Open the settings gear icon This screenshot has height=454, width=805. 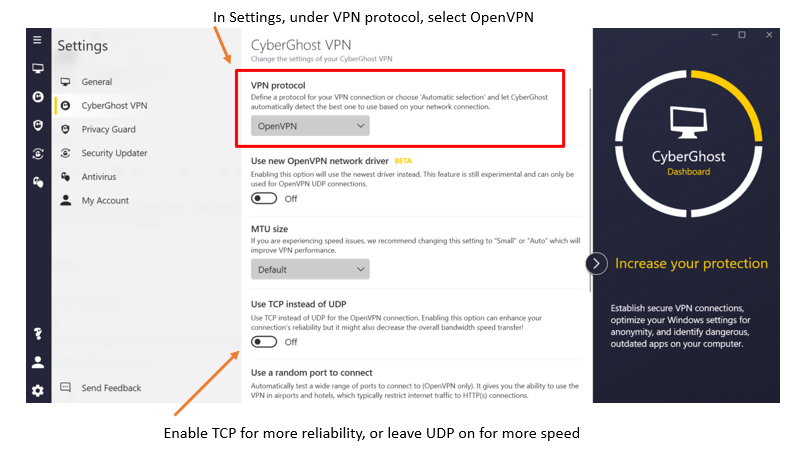point(38,391)
